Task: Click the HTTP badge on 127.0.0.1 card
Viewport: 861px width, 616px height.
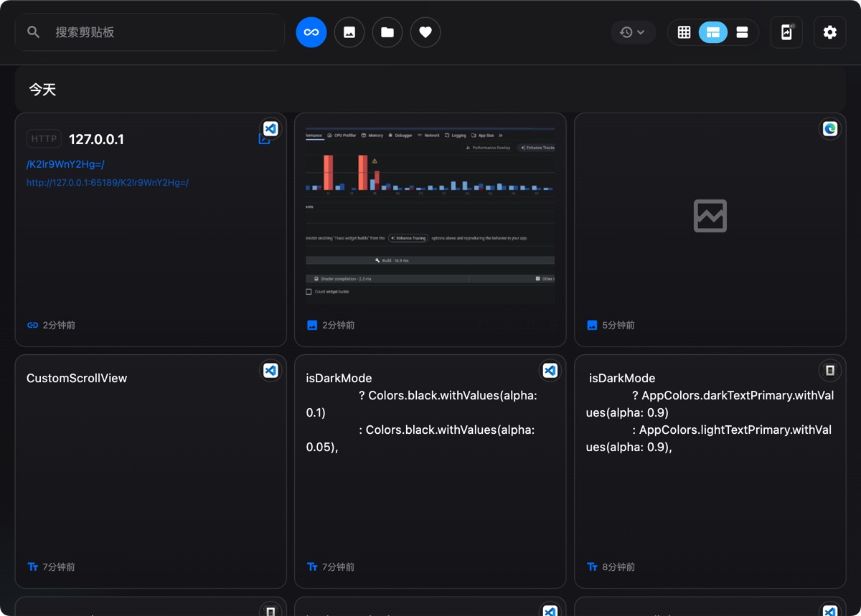Action: click(44, 139)
